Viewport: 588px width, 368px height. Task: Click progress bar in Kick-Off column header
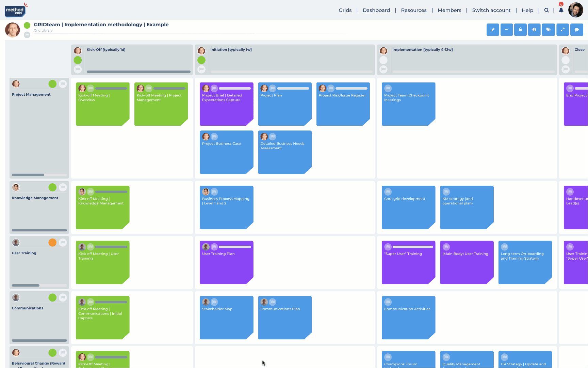click(x=138, y=72)
